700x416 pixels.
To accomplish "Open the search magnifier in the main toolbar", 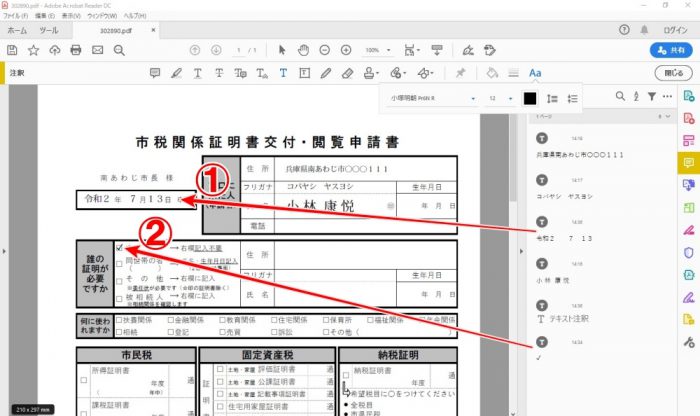I will coord(119,50).
